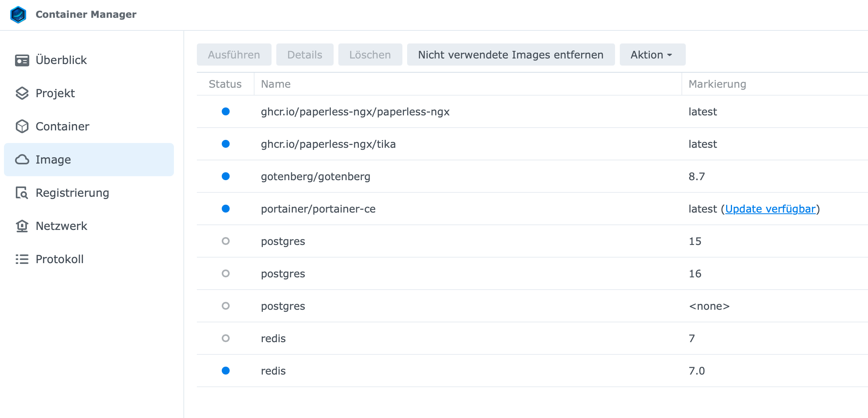Select the Image section
868x418 pixels.
click(x=89, y=160)
